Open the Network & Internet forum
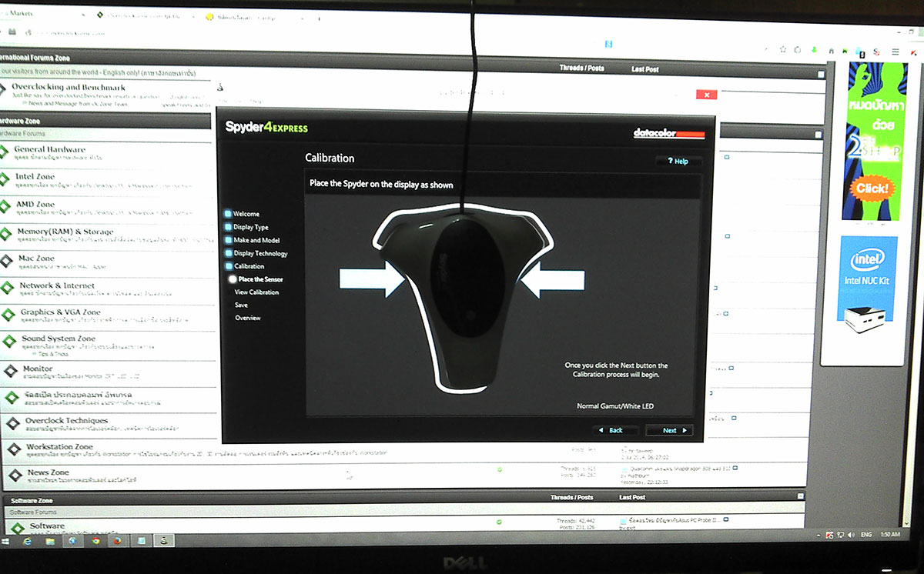 57,285
